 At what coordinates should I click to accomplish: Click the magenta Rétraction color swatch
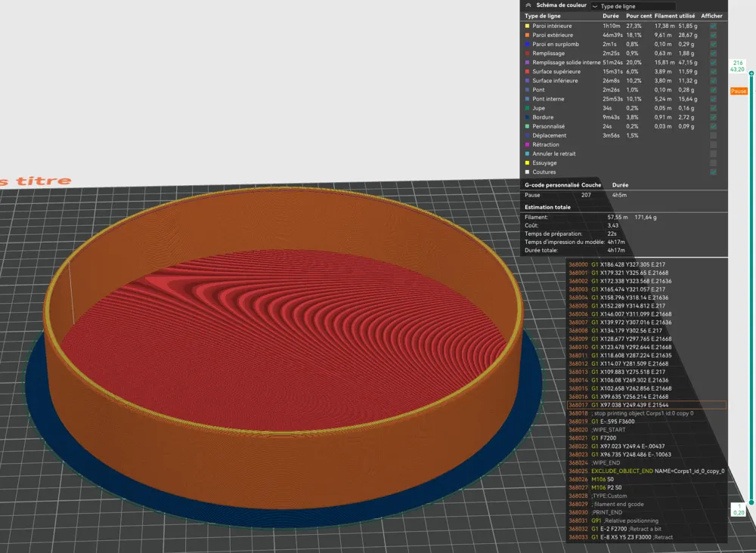click(527, 144)
